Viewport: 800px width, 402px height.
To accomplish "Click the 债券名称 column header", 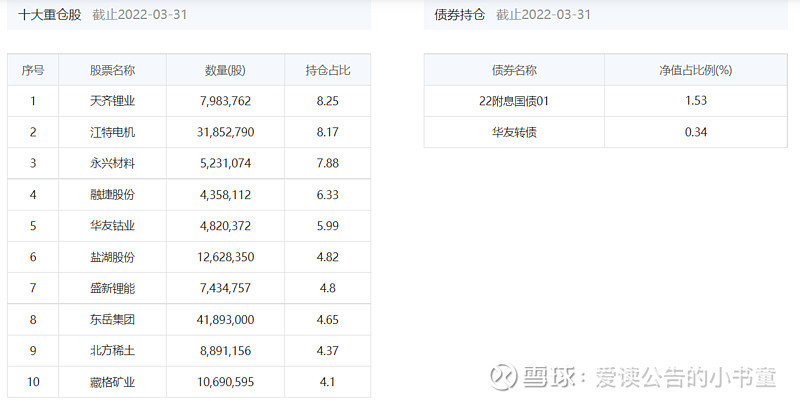I will (x=514, y=70).
